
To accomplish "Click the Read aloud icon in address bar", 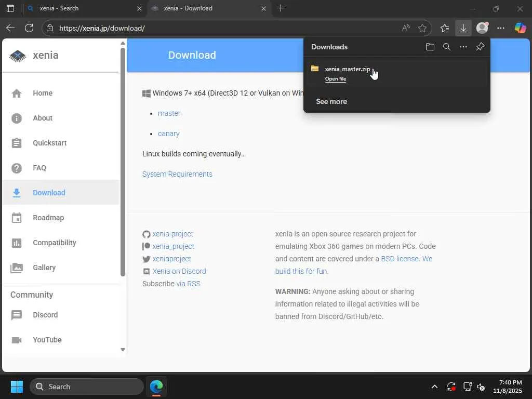I will 406,28.
